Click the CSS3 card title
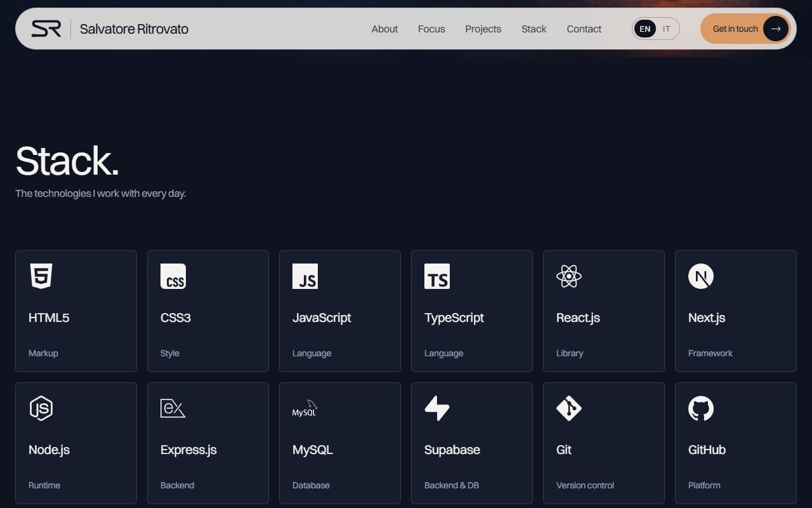 click(176, 317)
